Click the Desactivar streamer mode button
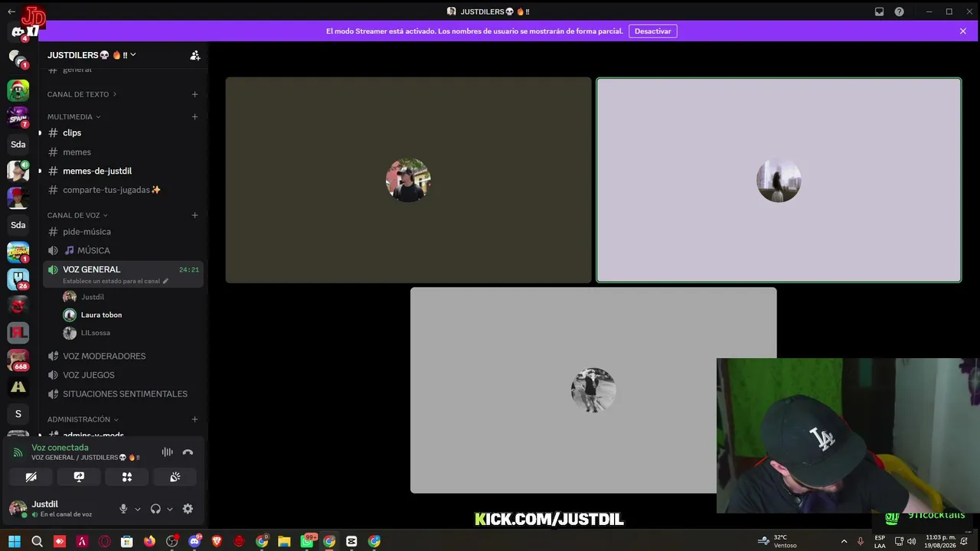The width and height of the screenshot is (980, 551). (x=653, y=31)
